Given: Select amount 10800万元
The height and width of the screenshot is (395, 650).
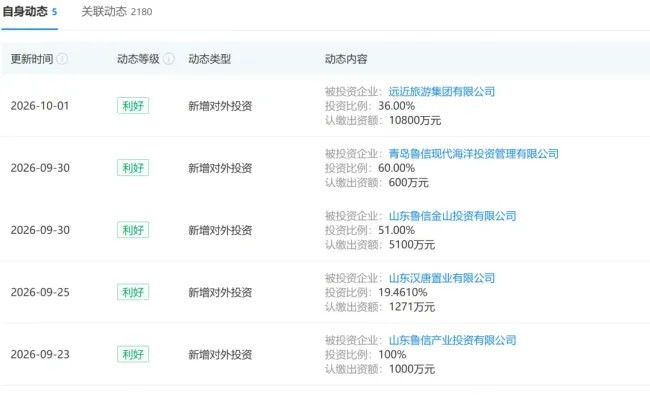Looking at the screenshot, I should pos(415,121).
